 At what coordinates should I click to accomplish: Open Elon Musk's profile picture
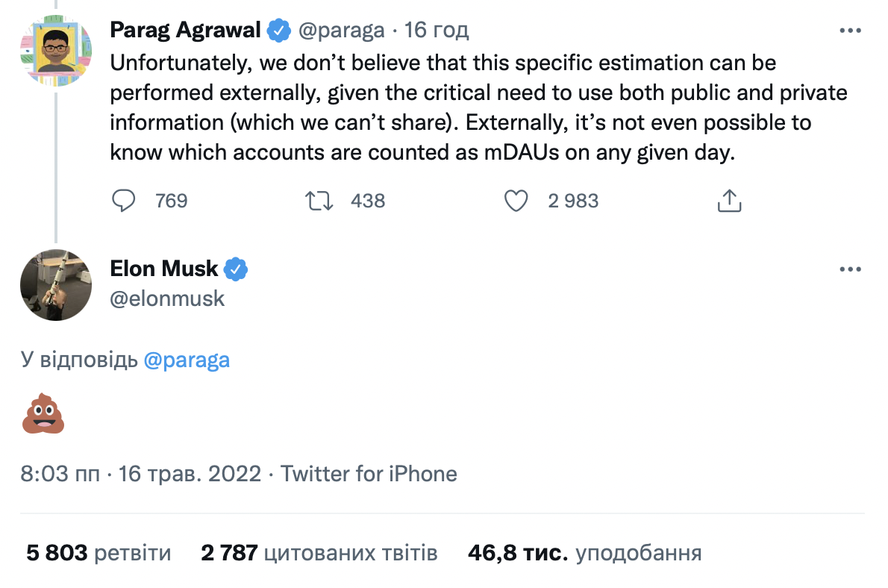[x=55, y=285]
